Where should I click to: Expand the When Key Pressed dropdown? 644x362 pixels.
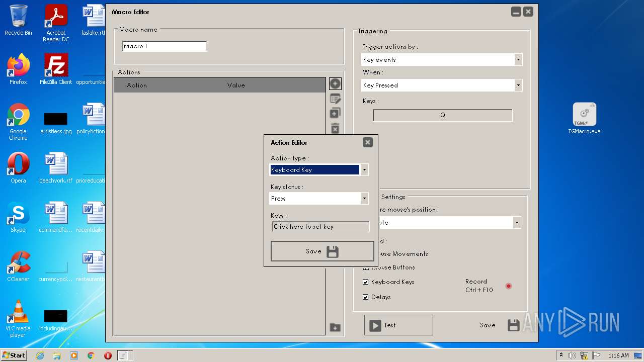[518, 85]
